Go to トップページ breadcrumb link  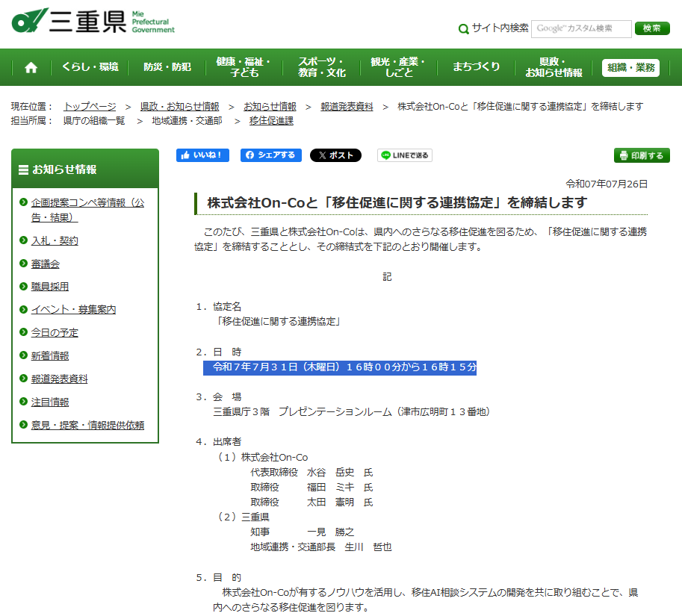(x=90, y=107)
